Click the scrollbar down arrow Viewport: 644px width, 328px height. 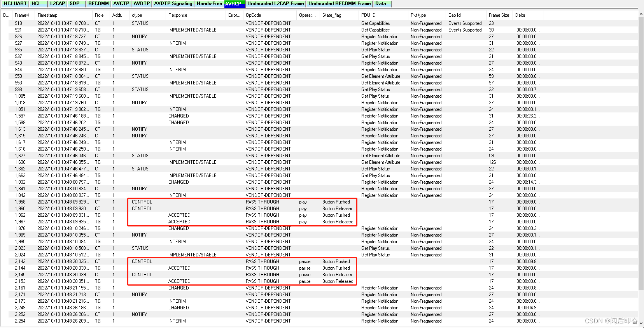tap(641, 323)
